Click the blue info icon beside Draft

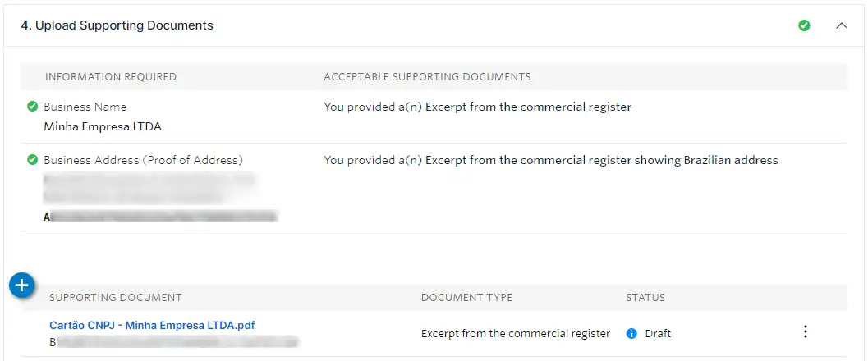(x=631, y=334)
